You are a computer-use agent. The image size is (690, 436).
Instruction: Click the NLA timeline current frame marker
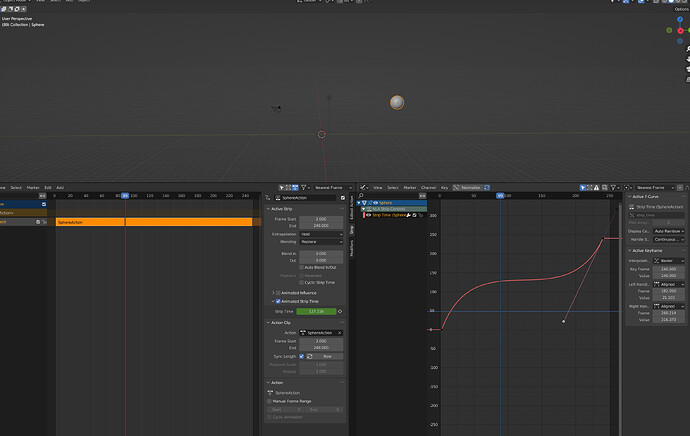point(125,195)
